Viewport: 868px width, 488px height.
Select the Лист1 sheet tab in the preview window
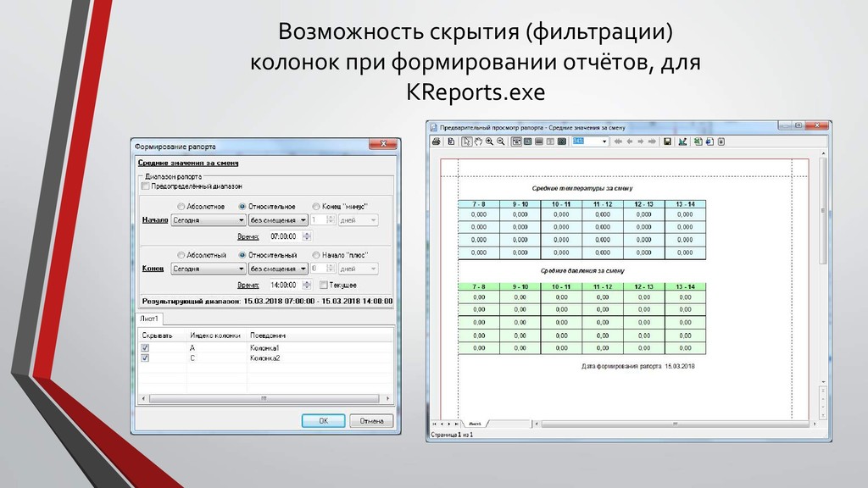click(475, 424)
